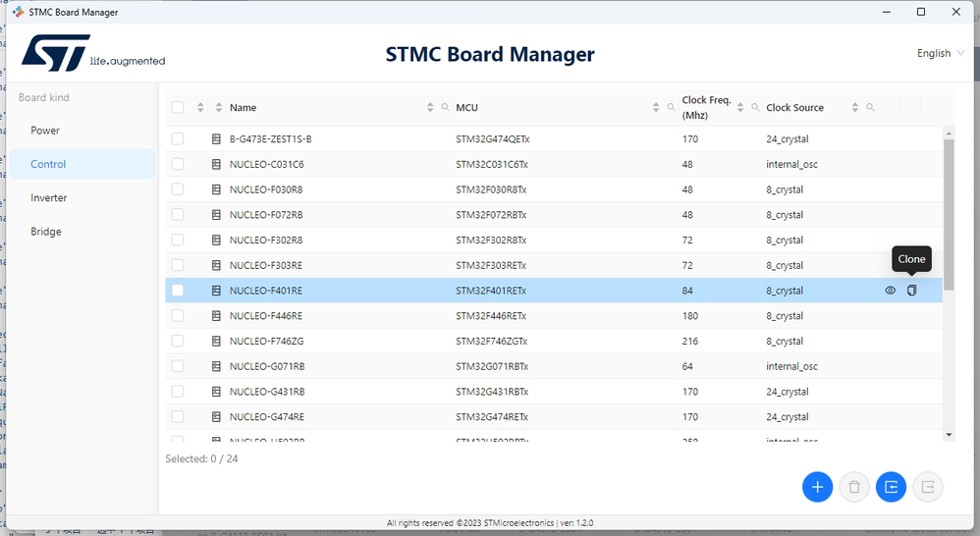
Task: Click board icon of NUCLEO-F302R8 row
Action: coord(216,240)
